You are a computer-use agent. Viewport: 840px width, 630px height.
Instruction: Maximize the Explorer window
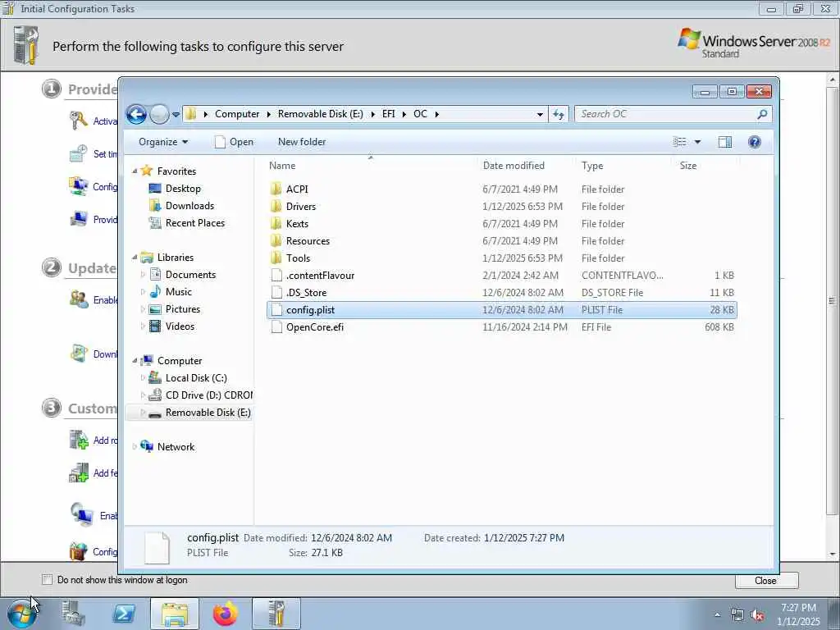pyautogui.click(x=731, y=92)
